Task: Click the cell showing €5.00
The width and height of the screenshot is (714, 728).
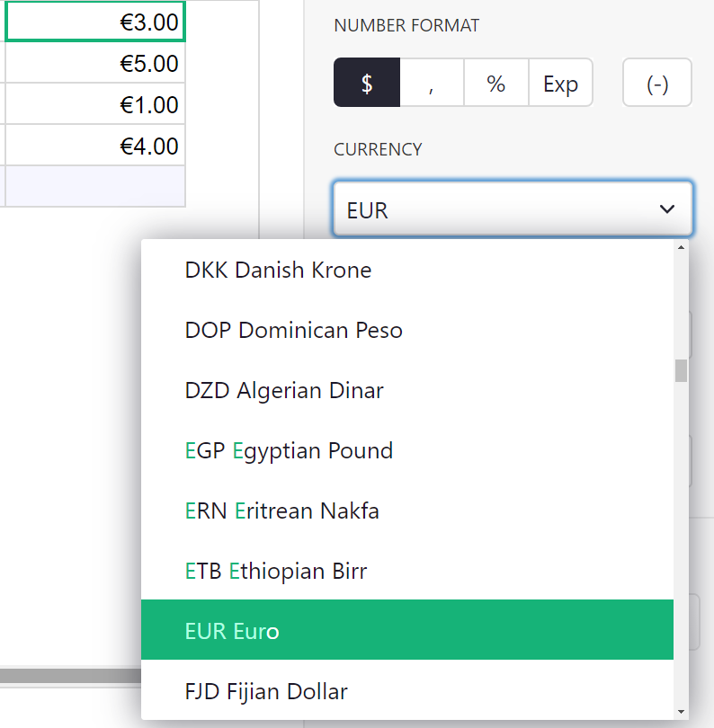Action: (x=95, y=64)
